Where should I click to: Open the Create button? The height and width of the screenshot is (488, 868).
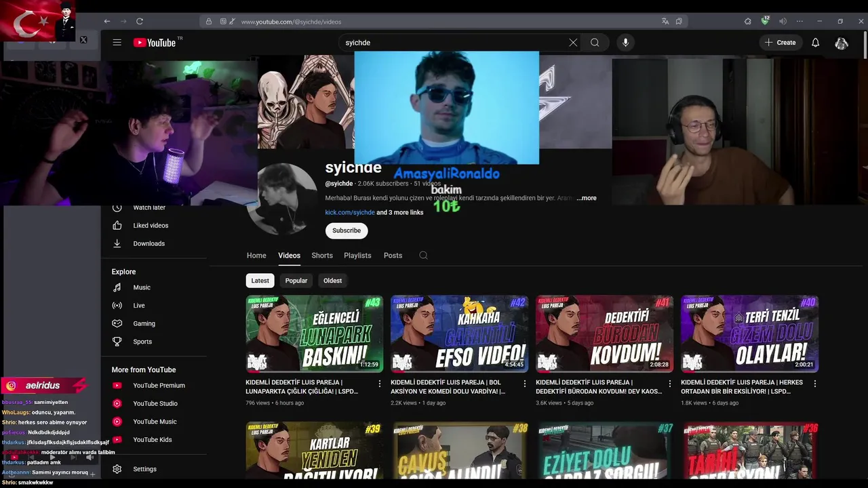coord(780,43)
